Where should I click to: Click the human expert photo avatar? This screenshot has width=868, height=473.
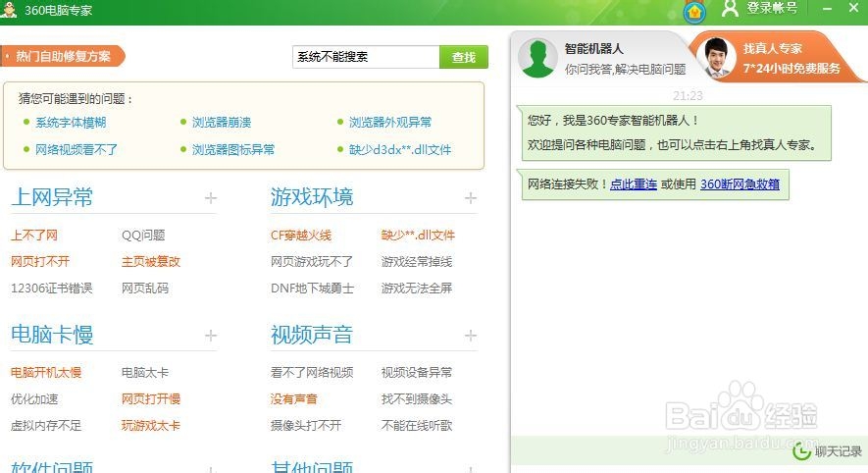tap(716, 57)
